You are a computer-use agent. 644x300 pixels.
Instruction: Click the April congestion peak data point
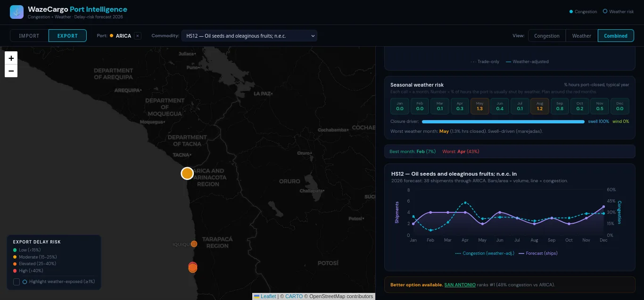(465, 203)
